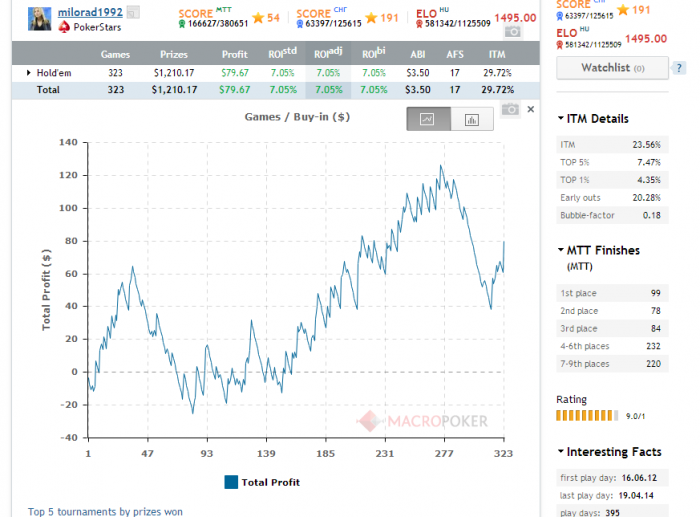Click the Bubble-factor row
Viewport: 700px width, 517px height.
(612, 215)
